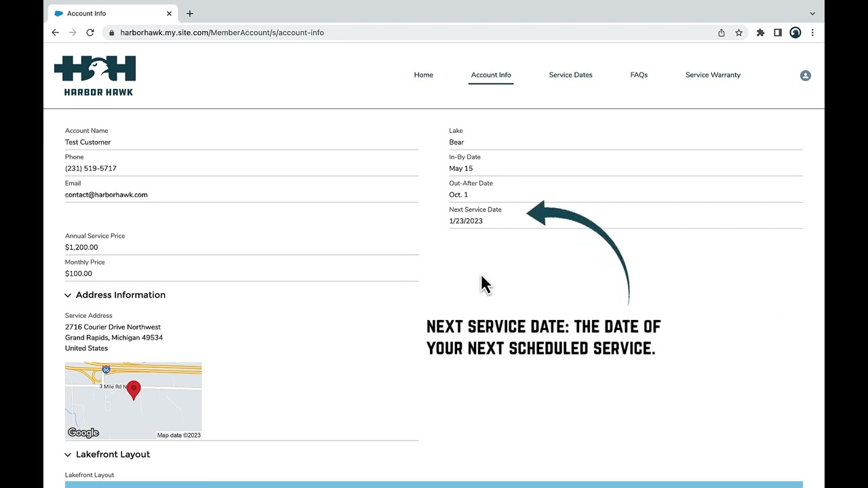Click the '$1,200.00' annual service price
868x488 pixels.
pyautogui.click(x=81, y=247)
